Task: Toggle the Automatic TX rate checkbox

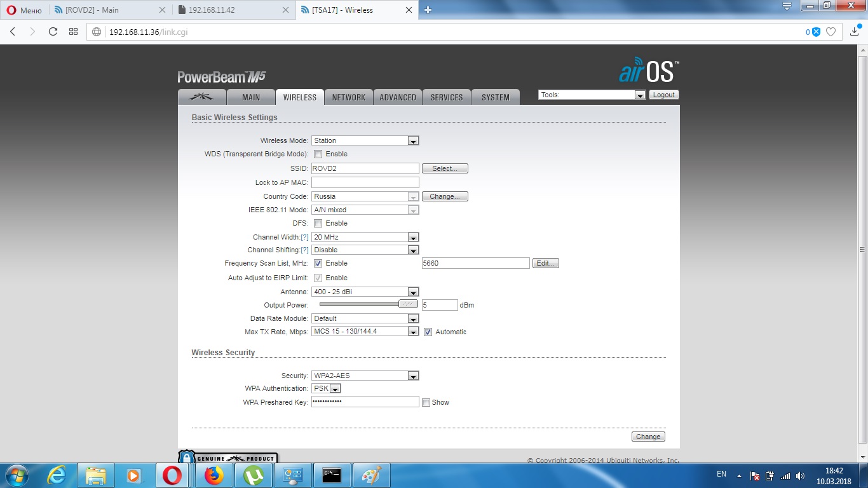Action: pos(428,332)
